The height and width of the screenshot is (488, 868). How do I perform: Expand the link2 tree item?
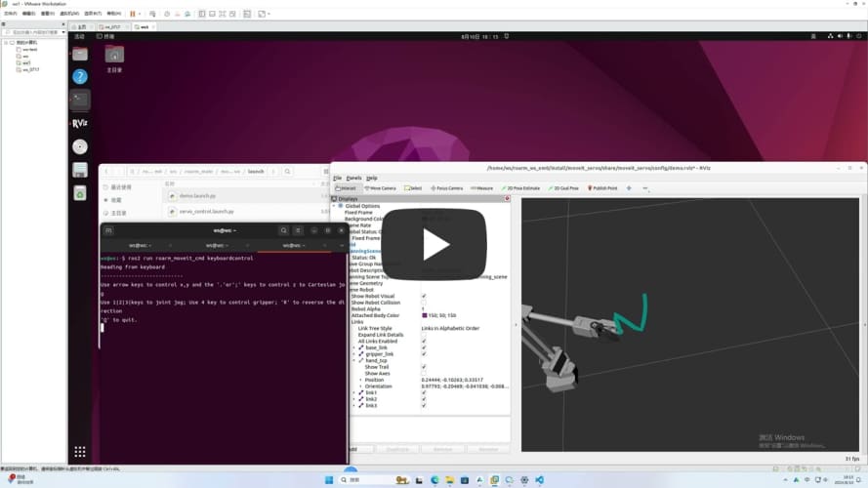(x=354, y=399)
